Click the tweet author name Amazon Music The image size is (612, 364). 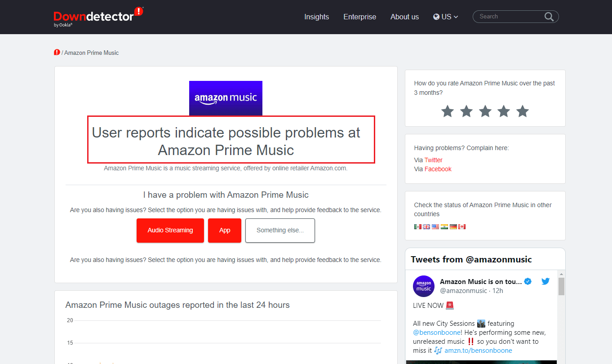pos(481,282)
